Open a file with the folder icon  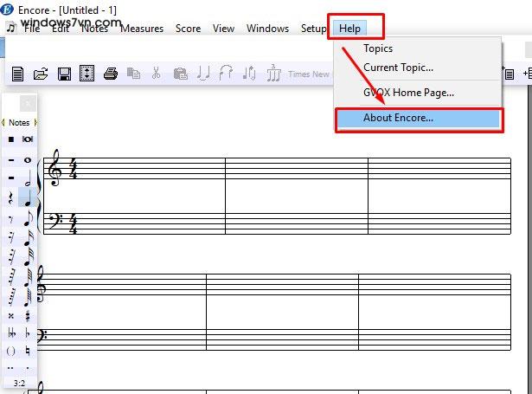click(x=41, y=74)
